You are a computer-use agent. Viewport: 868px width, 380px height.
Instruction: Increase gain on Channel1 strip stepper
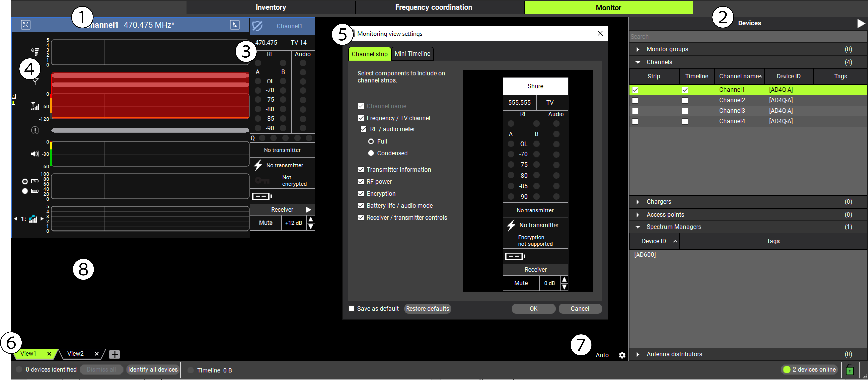311,219
